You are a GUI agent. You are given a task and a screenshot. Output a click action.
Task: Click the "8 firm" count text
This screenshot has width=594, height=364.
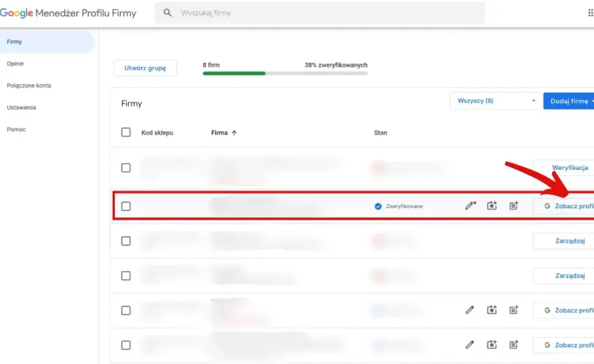point(211,65)
